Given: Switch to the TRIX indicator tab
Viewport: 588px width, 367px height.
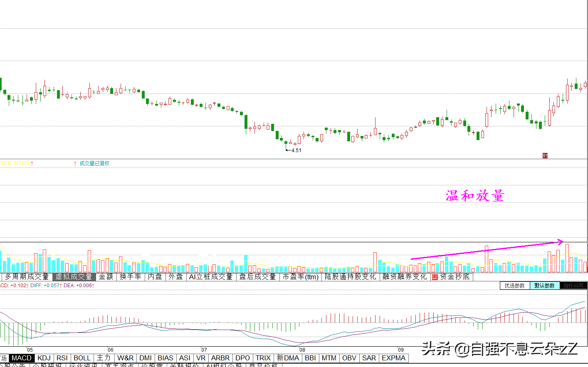Looking at the screenshot, I should [263, 358].
